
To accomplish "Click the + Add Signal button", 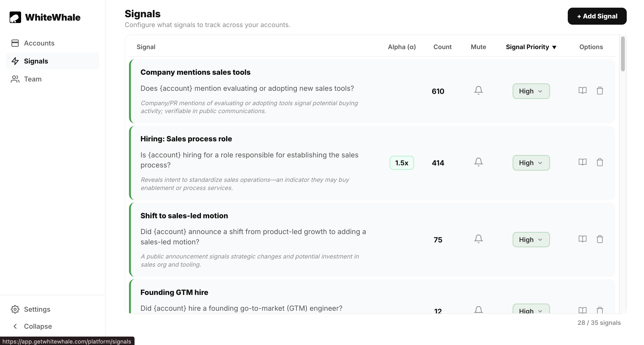I will tap(597, 16).
